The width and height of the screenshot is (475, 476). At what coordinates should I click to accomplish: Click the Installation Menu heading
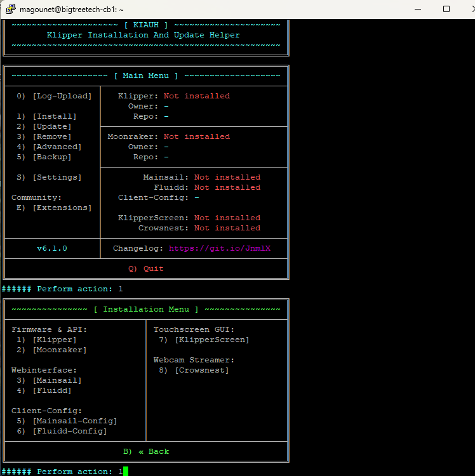[146, 309]
